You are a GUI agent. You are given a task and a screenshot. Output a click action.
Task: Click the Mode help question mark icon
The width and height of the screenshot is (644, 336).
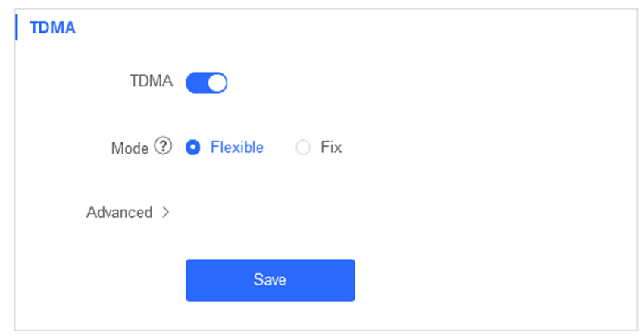(x=163, y=146)
